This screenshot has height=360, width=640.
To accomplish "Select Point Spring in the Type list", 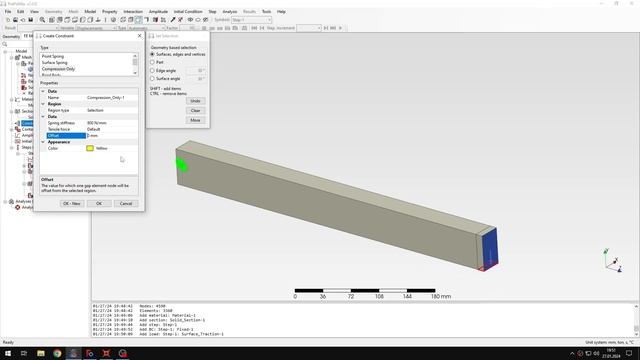I will tap(53, 56).
